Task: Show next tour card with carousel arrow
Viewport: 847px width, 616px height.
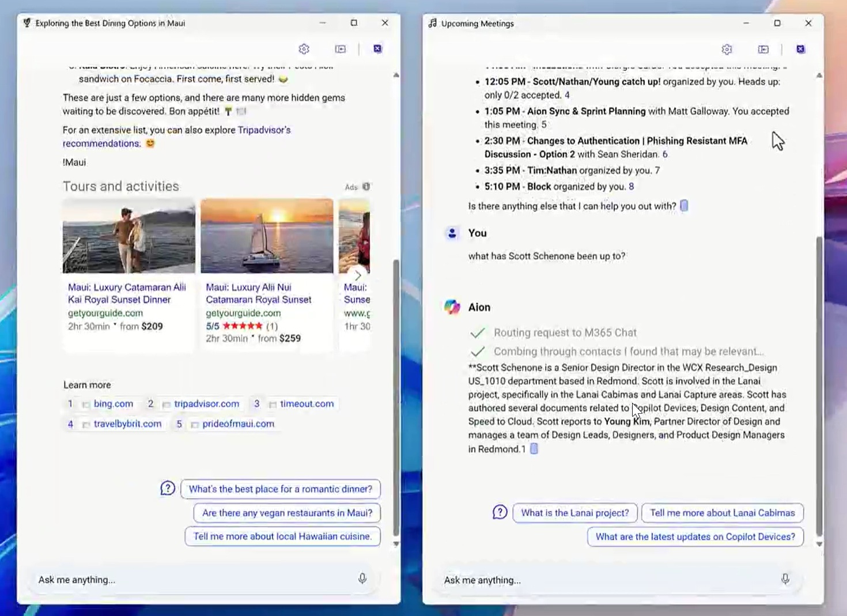Action: pos(358,275)
